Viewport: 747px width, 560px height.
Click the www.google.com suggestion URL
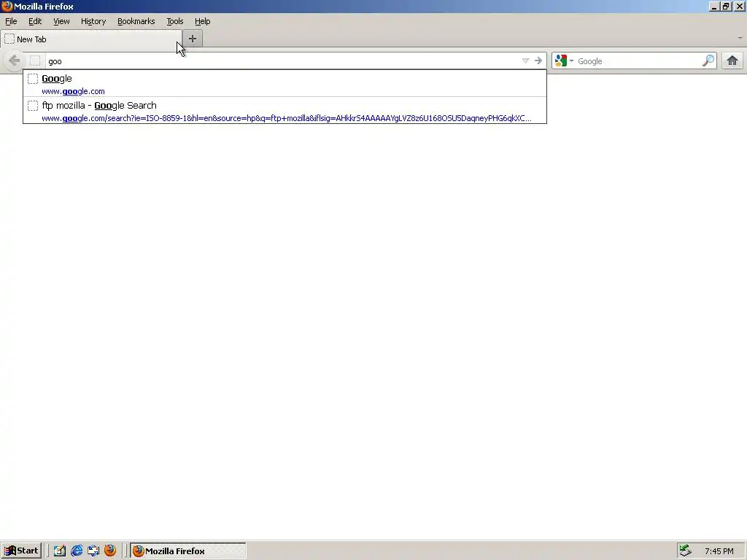point(74,91)
